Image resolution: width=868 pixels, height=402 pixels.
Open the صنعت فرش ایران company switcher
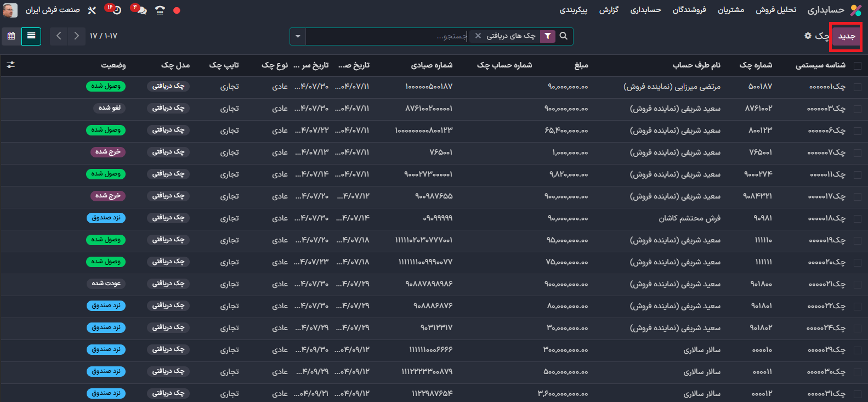53,10
